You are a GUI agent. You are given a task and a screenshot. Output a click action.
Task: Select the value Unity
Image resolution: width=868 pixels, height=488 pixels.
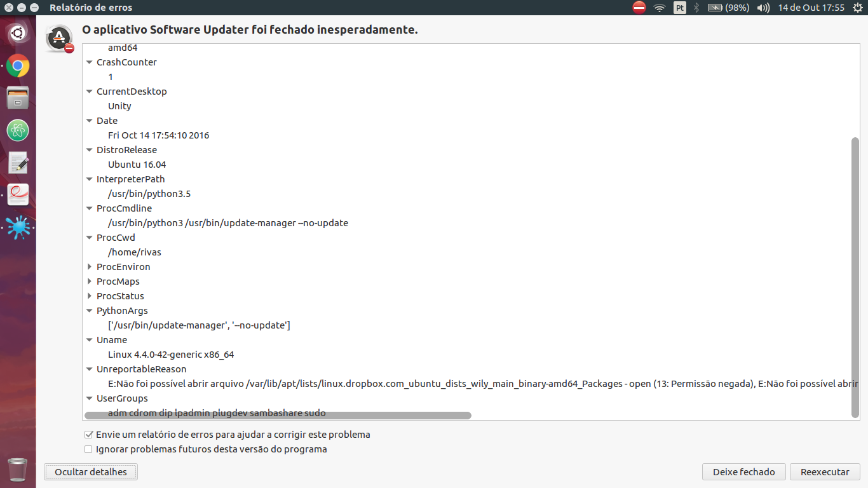[x=119, y=106]
